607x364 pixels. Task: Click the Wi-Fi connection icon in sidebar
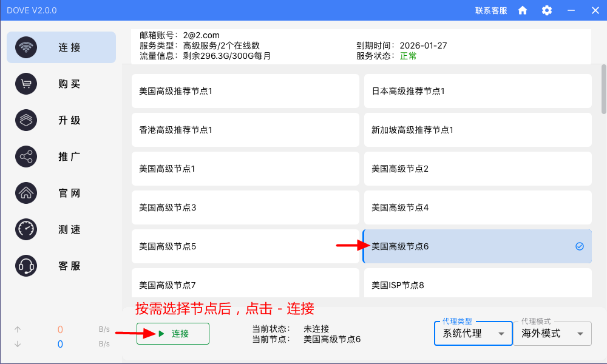(26, 47)
